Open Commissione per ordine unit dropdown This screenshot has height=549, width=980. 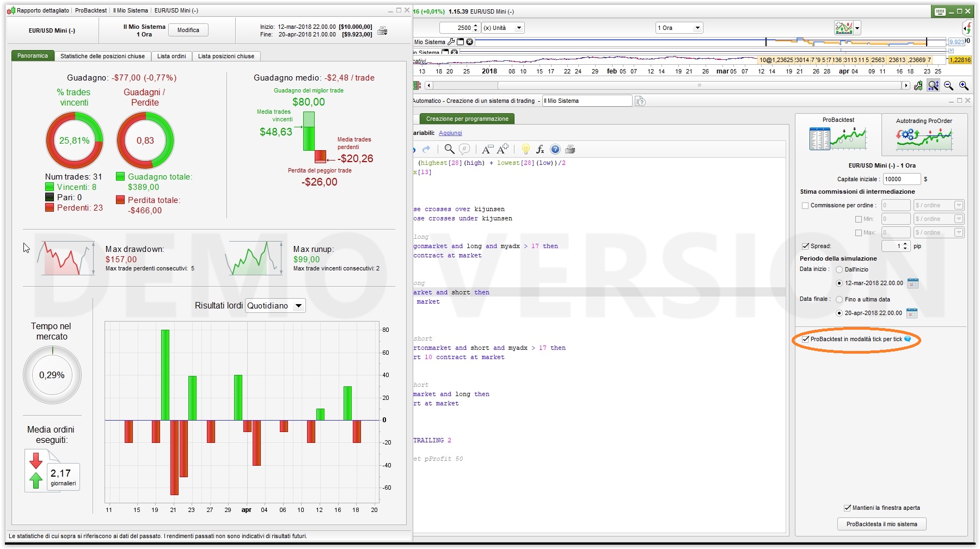[x=939, y=205]
